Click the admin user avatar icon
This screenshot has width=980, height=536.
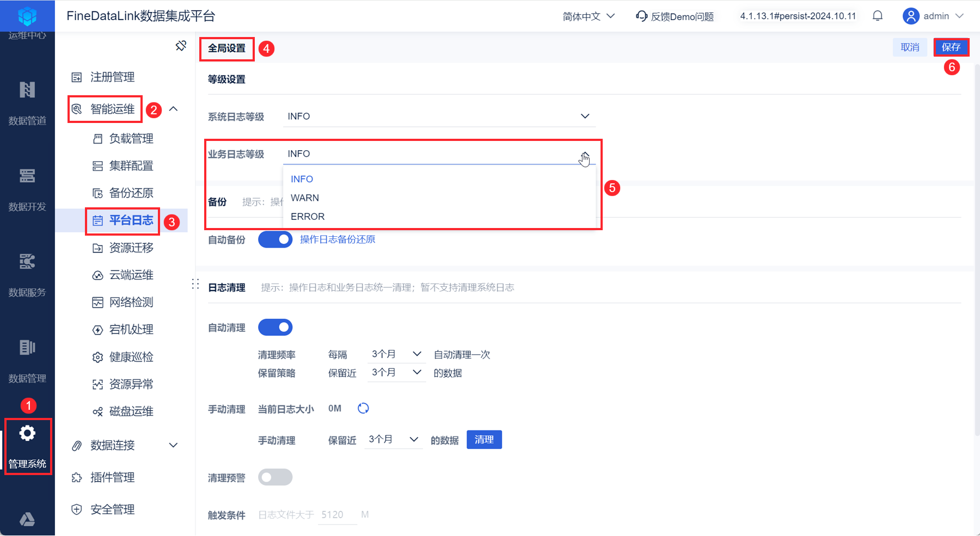point(911,16)
